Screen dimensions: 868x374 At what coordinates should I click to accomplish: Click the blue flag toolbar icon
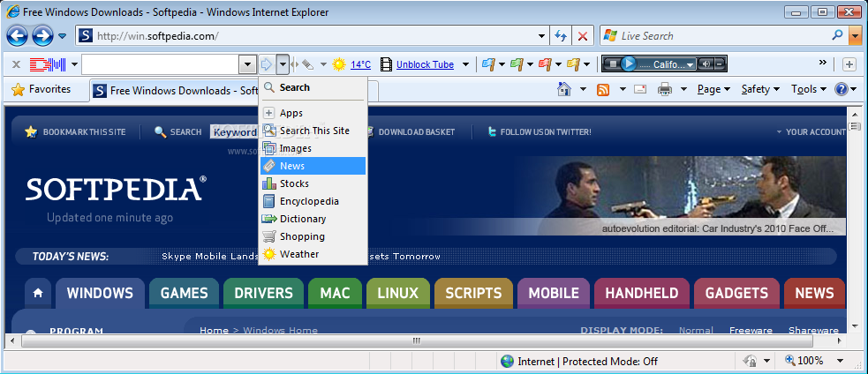pos(487,64)
